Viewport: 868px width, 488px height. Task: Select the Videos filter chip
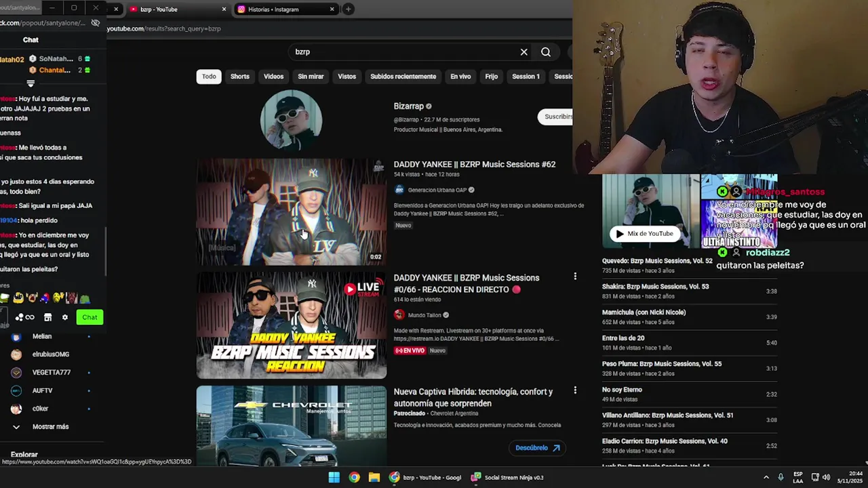274,77
